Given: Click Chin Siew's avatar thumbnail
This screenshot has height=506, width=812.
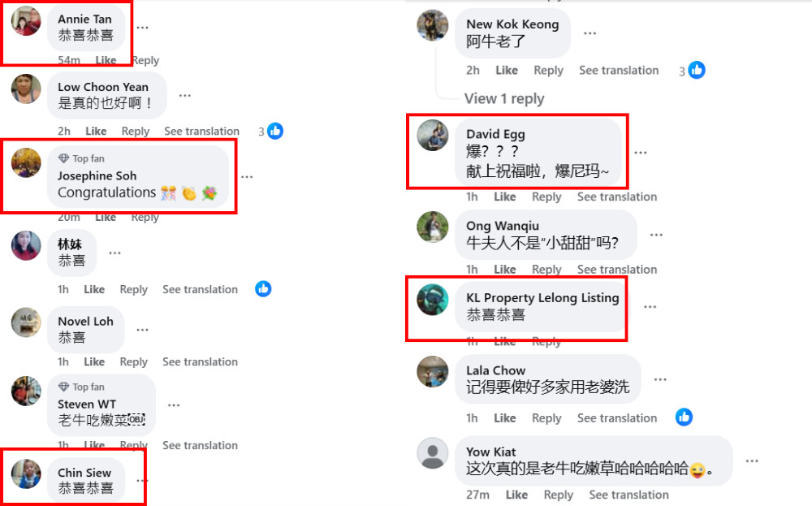Looking at the screenshot, I should tap(26, 474).
